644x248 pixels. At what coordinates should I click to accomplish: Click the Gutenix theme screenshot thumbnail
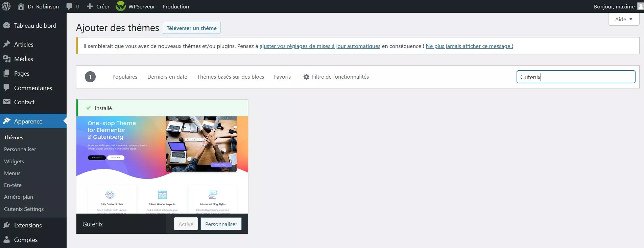[x=162, y=165]
